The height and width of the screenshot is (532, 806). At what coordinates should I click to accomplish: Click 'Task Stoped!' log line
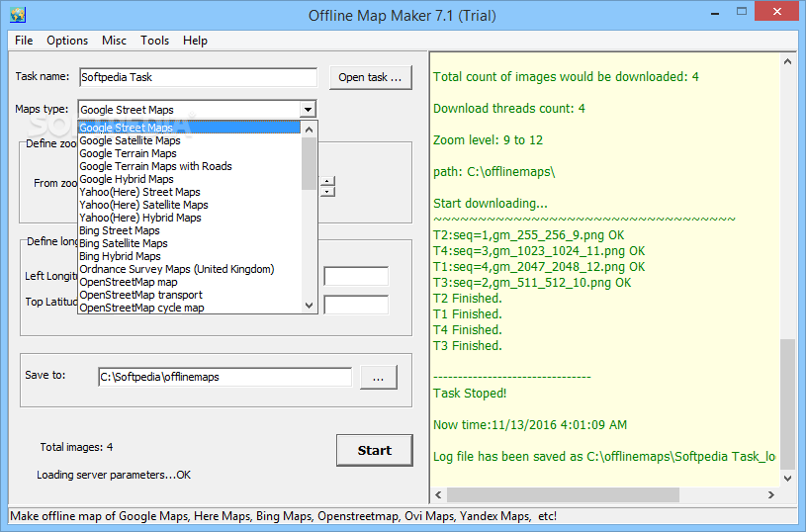tap(470, 394)
